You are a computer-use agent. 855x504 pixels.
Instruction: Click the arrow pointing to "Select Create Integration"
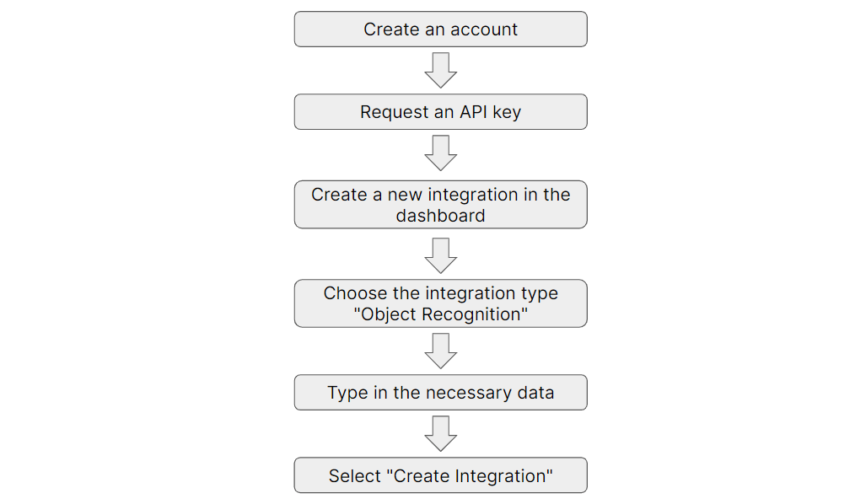tap(441, 434)
